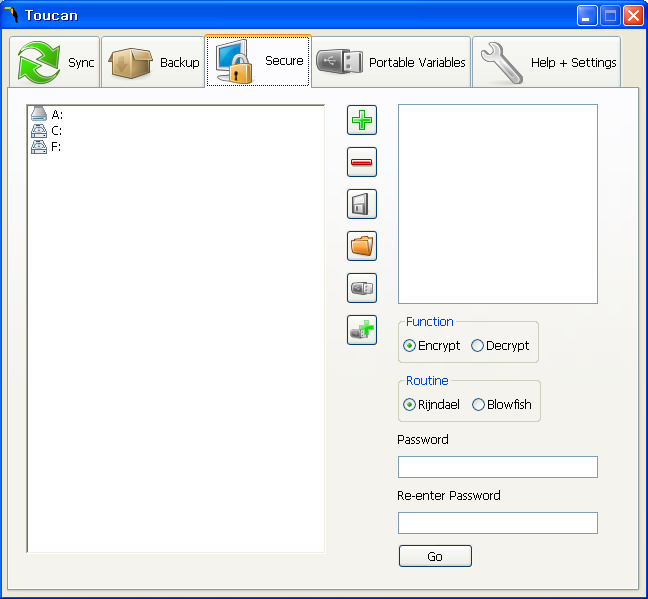Close the Toucan window

[633, 16]
